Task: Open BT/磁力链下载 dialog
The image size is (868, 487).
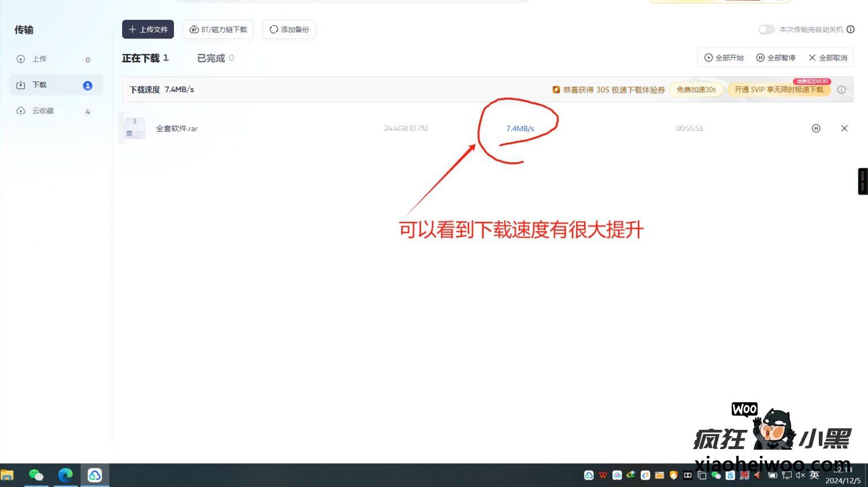Action: 218,29
